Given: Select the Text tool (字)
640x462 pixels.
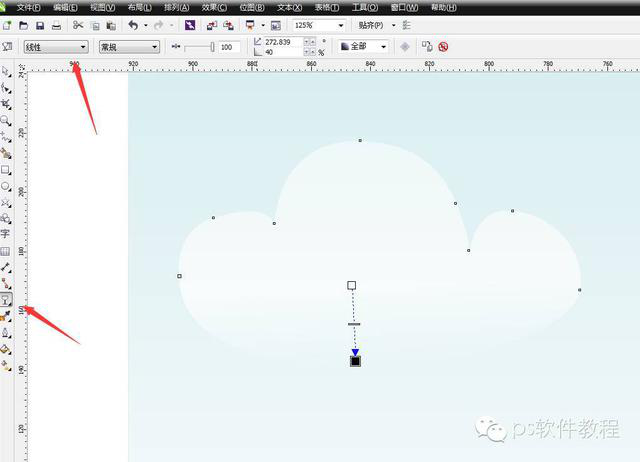Looking at the screenshot, I should click(5, 234).
